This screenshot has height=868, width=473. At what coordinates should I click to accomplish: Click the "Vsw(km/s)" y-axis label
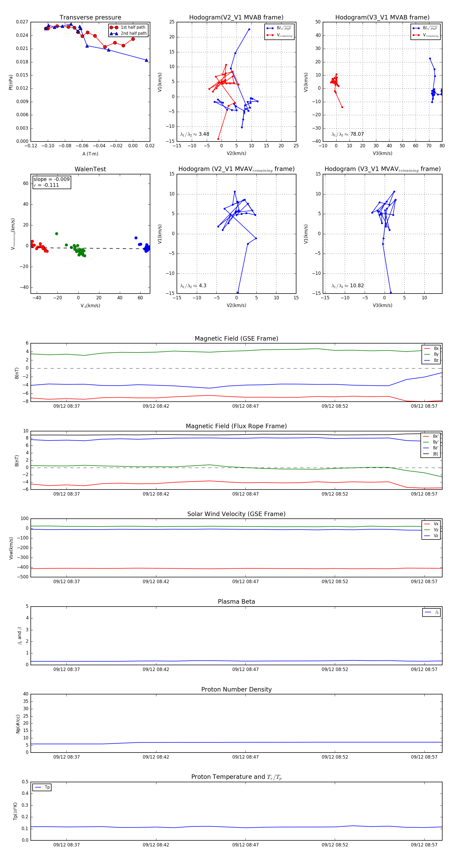pyautogui.click(x=11, y=548)
